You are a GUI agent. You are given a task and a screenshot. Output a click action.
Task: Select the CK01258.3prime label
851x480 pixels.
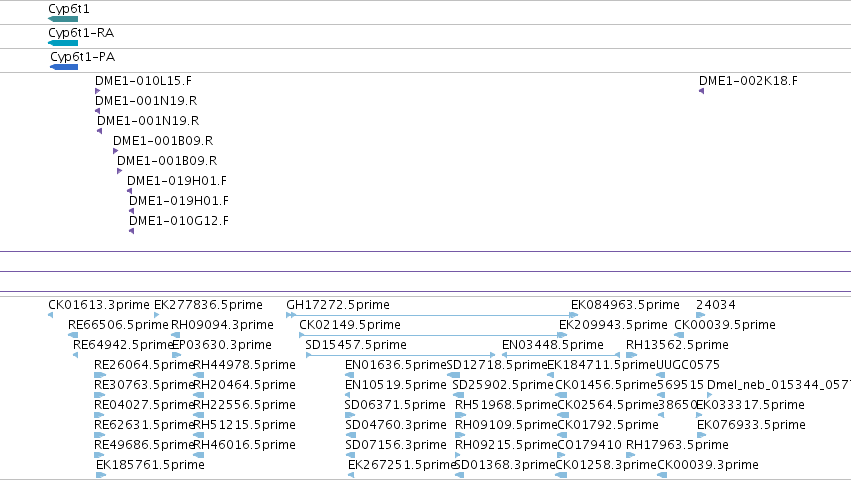point(606,466)
